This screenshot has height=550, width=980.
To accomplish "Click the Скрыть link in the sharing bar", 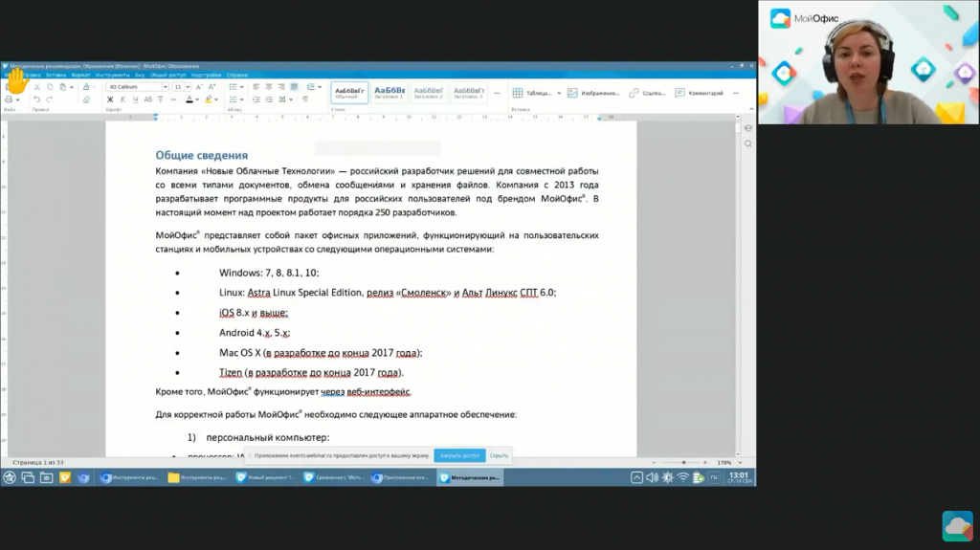I will pos(499,455).
